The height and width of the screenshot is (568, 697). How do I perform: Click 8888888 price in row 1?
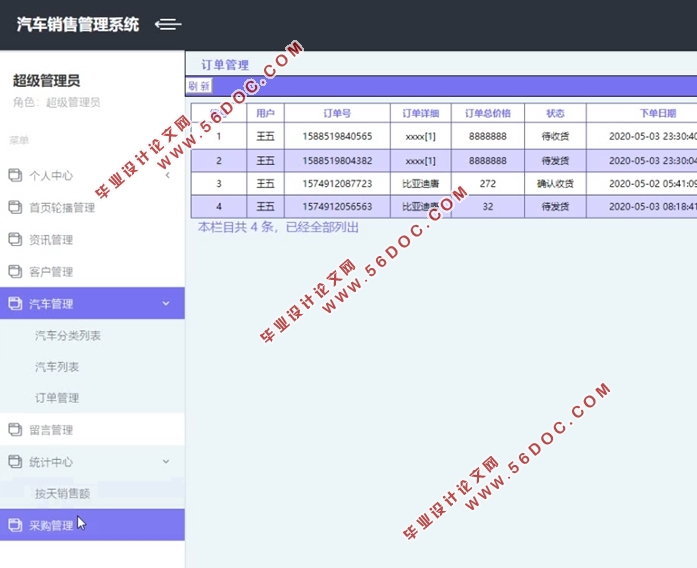click(488, 136)
